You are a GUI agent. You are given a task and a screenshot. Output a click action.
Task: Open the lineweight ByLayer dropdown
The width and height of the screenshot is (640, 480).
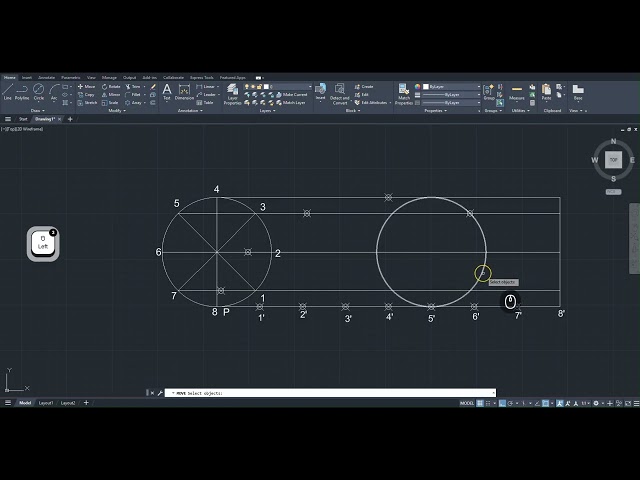pyautogui.click(x=452, y=95)
